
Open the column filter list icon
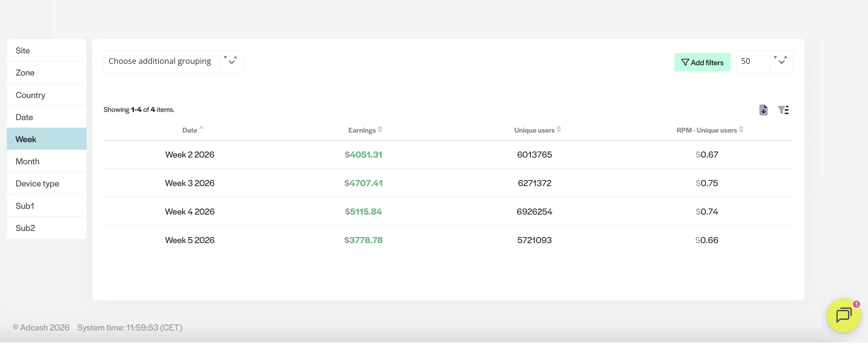pos(784,110)
